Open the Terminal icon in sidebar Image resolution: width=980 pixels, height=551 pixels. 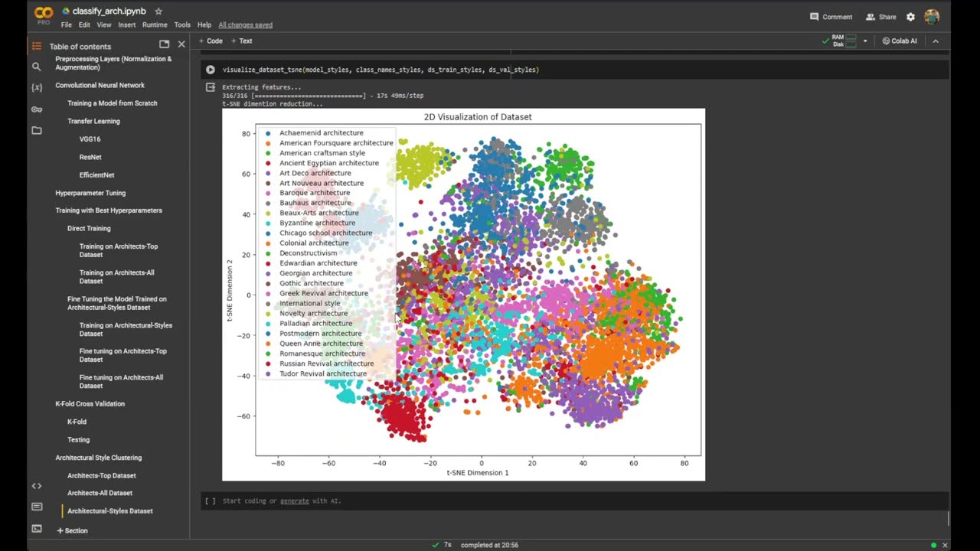pos(37,528)
